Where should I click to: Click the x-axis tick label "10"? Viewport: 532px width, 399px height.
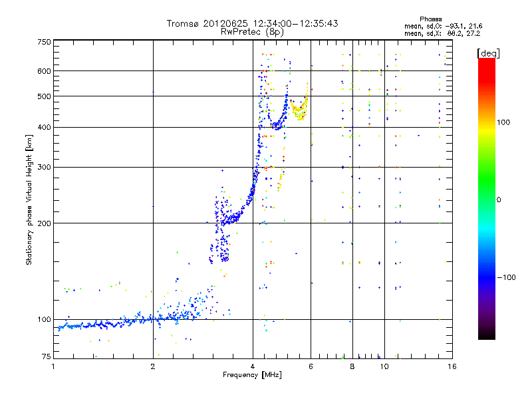384,366
